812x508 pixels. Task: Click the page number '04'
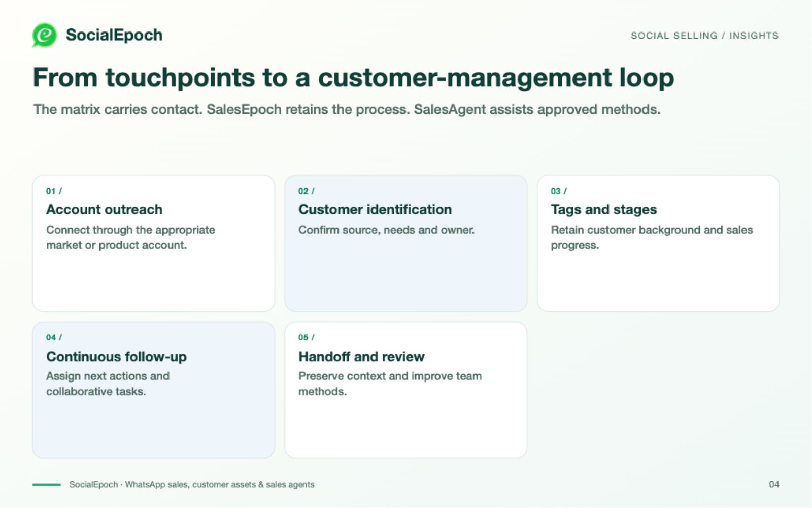(774, 485)
